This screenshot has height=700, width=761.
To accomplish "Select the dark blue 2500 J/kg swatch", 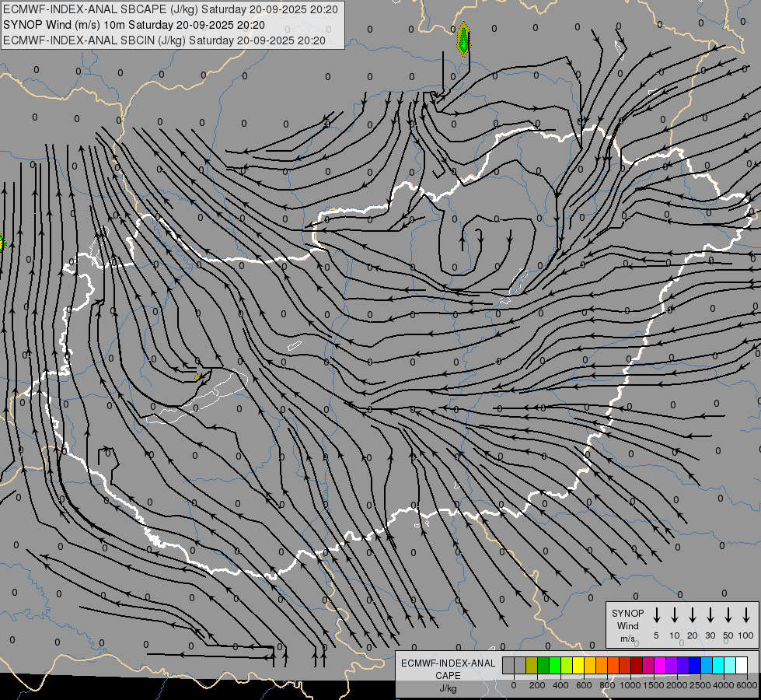I will [695, 666].
